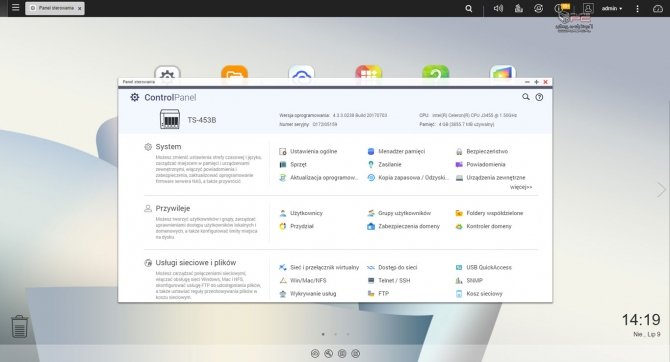
Task: Open Aktualizacja oprogramowania
Action: click(x=319, y=178)
